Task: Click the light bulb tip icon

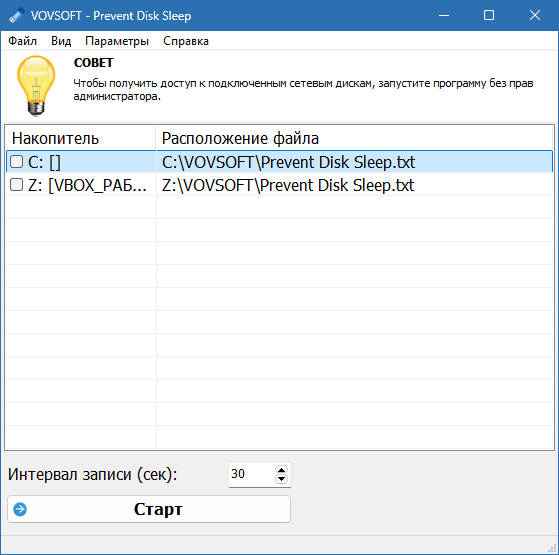Action: tap(36, 86)
